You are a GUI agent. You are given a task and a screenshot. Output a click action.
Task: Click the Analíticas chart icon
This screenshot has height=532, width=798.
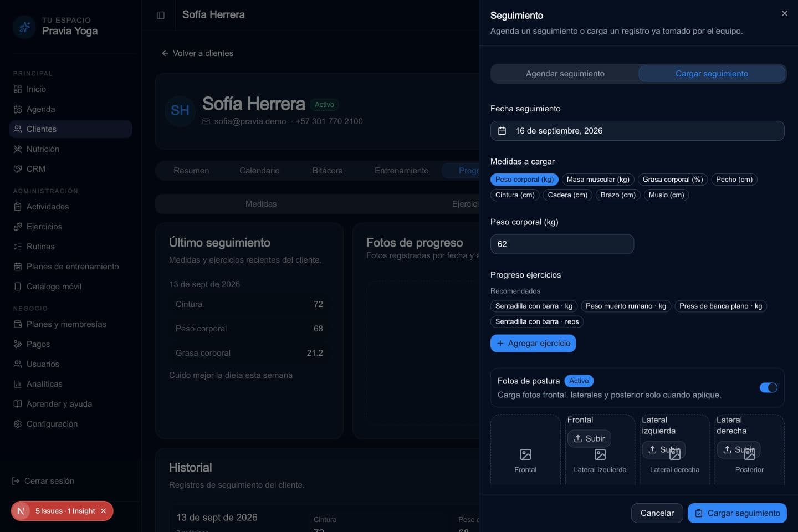(18, 384)
